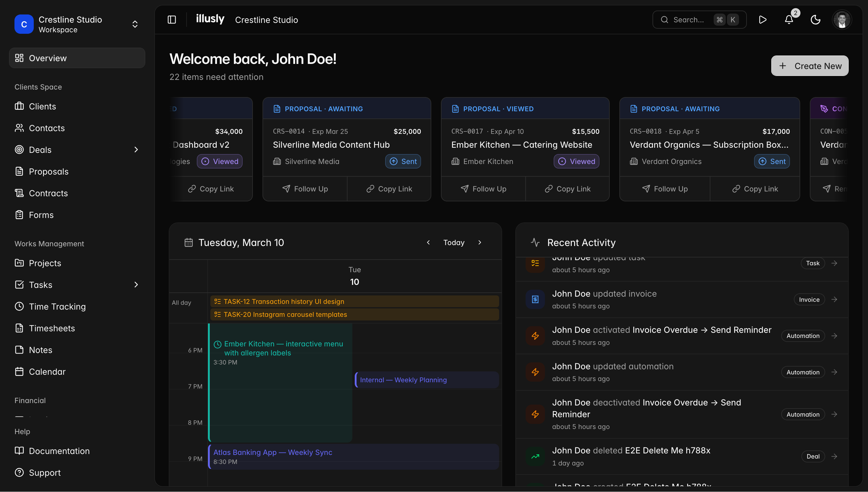Open Contacts in the sidebar
Screen dimensions: 868x492
coord(77,128)
